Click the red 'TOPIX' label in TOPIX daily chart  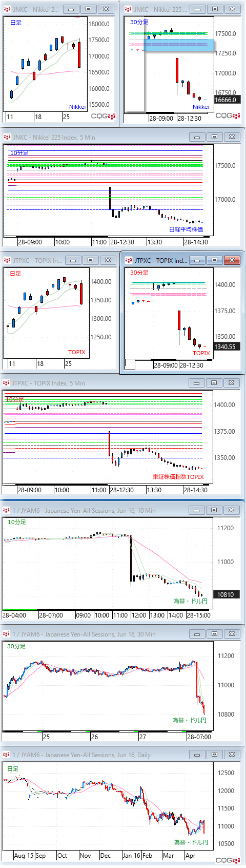(x=77, y=352)
